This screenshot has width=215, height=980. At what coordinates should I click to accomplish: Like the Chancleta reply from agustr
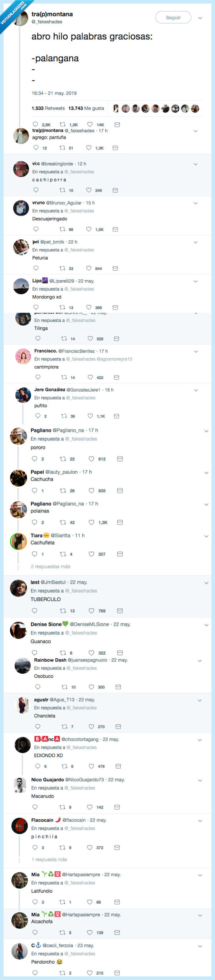pos(92,727)
